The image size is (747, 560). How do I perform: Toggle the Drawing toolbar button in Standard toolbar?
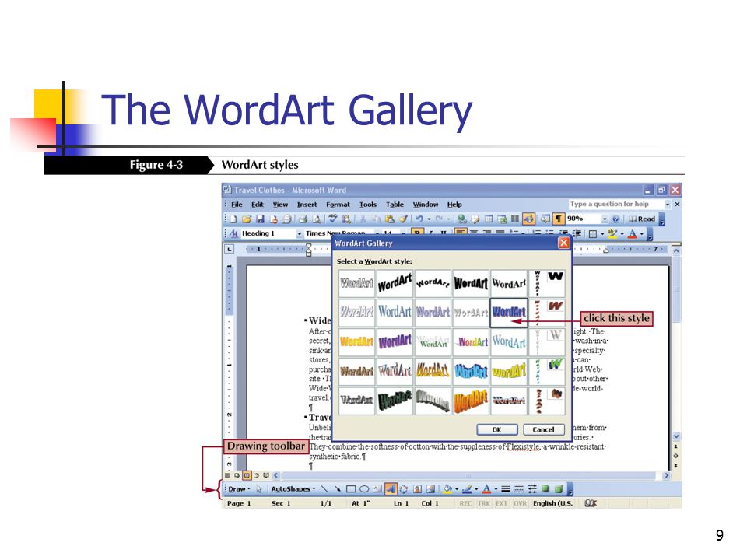(529, 219)
